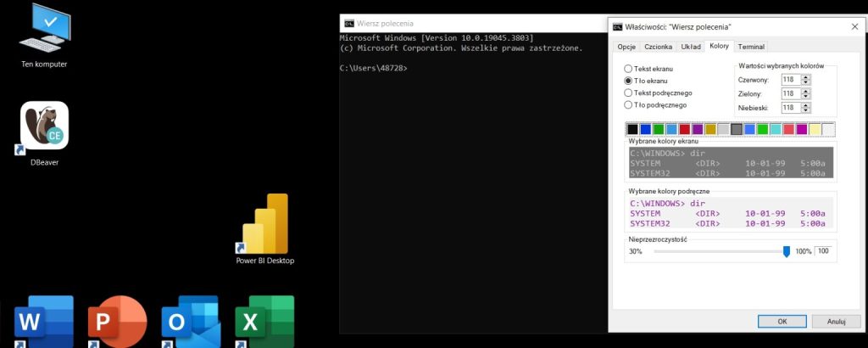
Task: Switch to the Terminal tab
Action: [x=751, y=47]
